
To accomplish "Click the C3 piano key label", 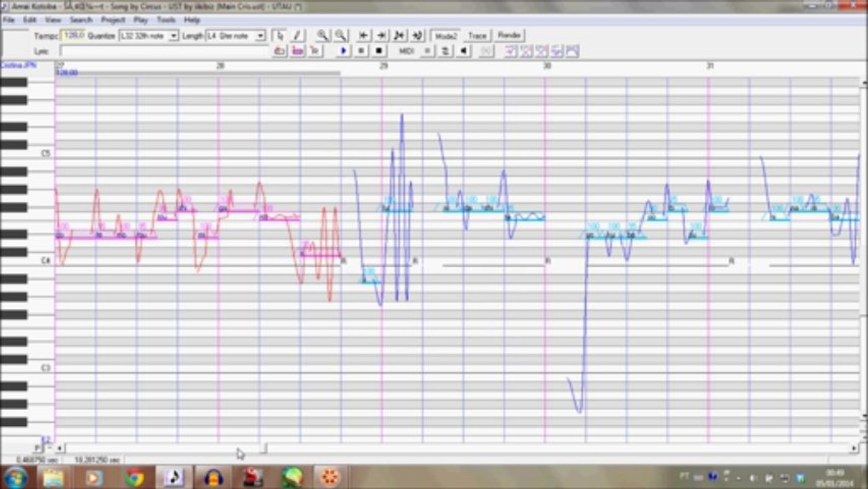I will click(x=46, y=367).
